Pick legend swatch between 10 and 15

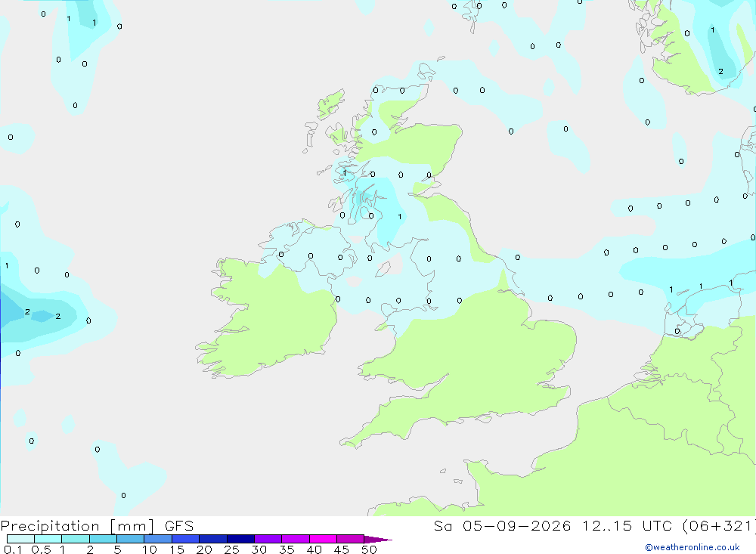click(158, 539)
